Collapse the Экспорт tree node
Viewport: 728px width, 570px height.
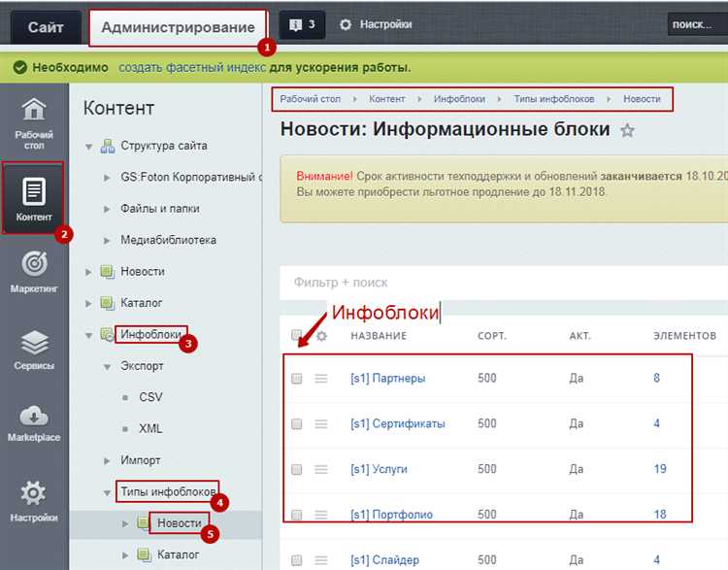pos(107,367)
